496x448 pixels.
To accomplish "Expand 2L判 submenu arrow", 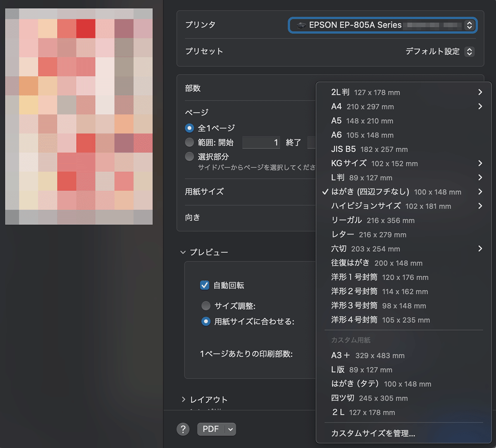I will 480,92.
